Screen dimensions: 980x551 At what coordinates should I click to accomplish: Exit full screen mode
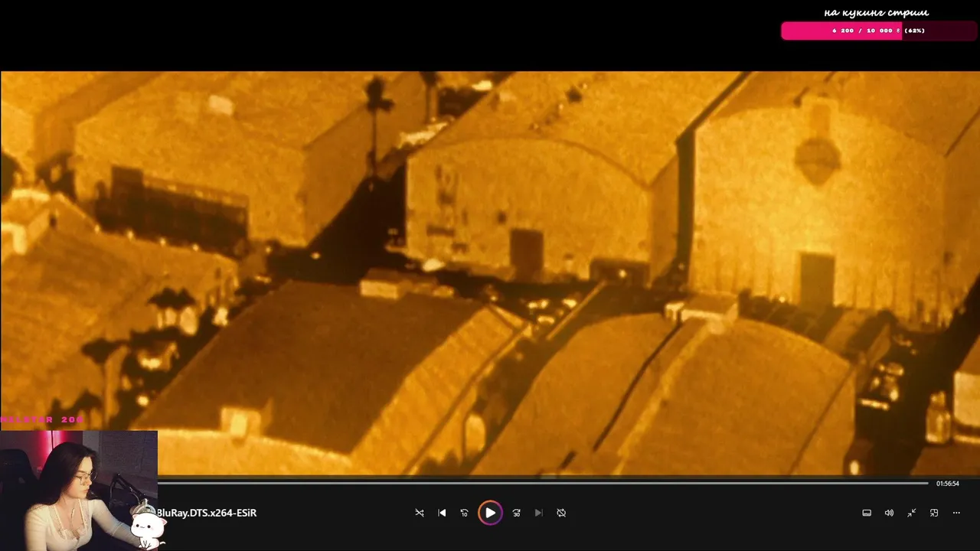(x=912, y=513)
